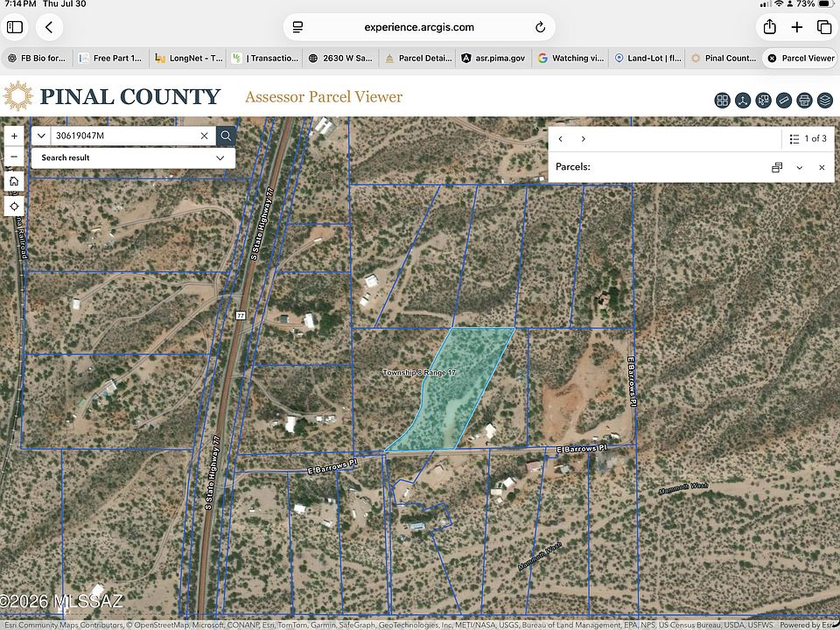
Task: Switch to 'FB Bio for...' tab
Action: click(37, 58)
